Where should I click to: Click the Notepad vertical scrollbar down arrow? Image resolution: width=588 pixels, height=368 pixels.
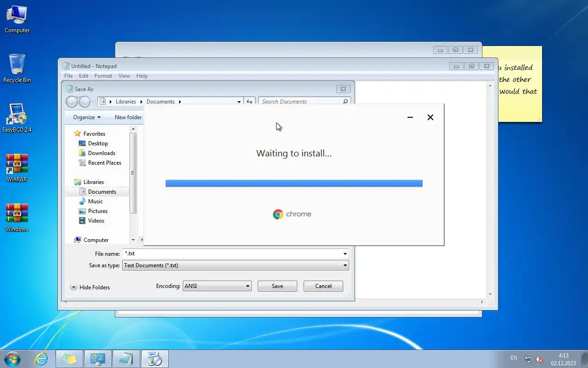[490, 294]
